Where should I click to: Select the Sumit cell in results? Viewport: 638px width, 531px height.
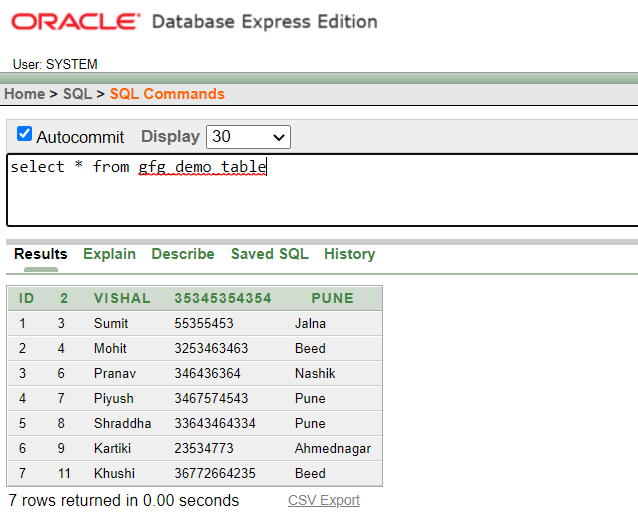[x=111, y=323]
